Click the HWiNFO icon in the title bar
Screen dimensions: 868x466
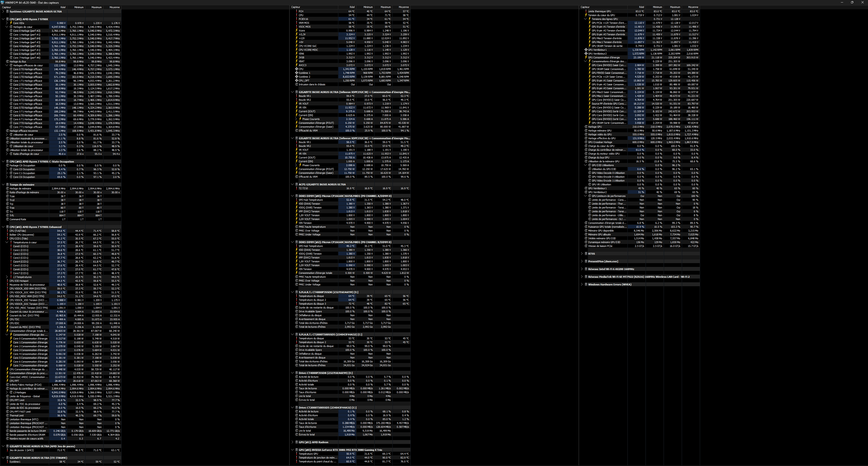pos(2,2)
